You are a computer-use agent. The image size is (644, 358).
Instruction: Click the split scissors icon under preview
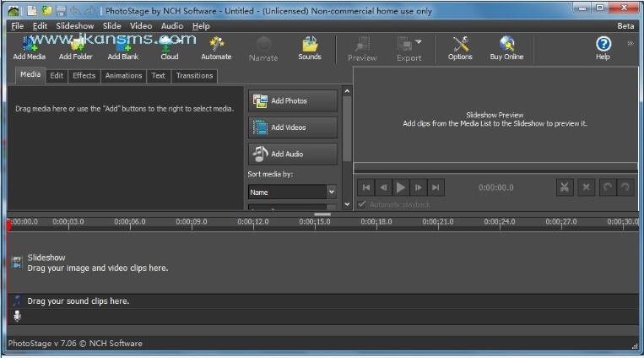(x=565, y=187)
